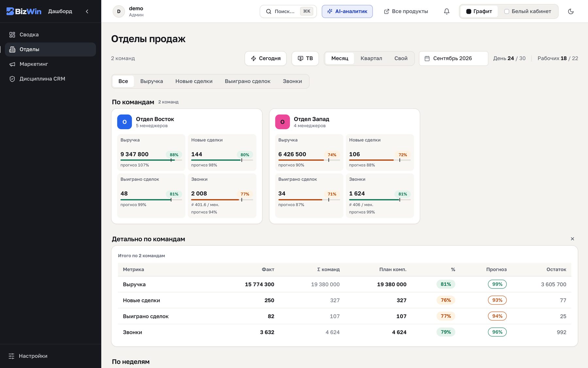Collapse the sidebar with the chevron arrow
The height and width of the screenshot is (368, 588).
coord(87,11)
